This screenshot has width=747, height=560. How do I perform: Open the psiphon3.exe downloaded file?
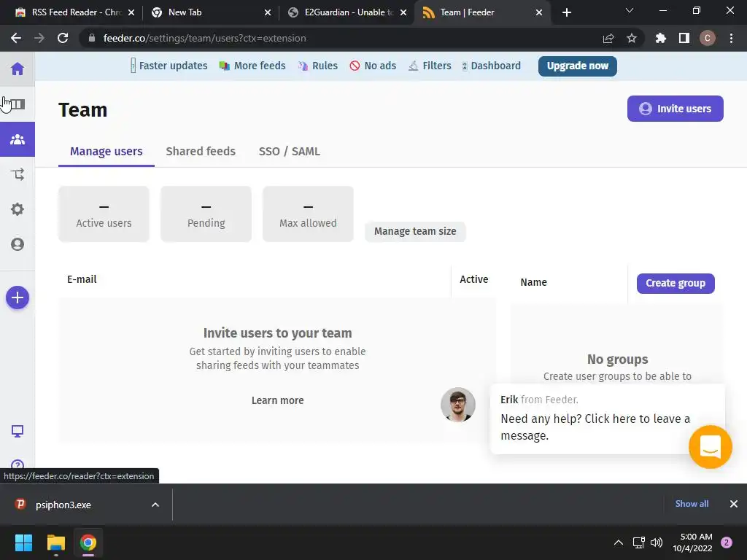[63, 505]
